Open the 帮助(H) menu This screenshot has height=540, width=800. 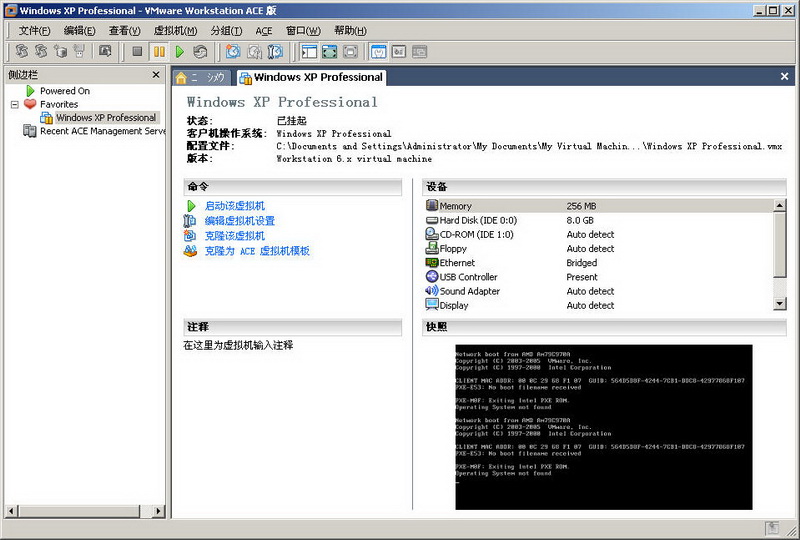(350, 31)
